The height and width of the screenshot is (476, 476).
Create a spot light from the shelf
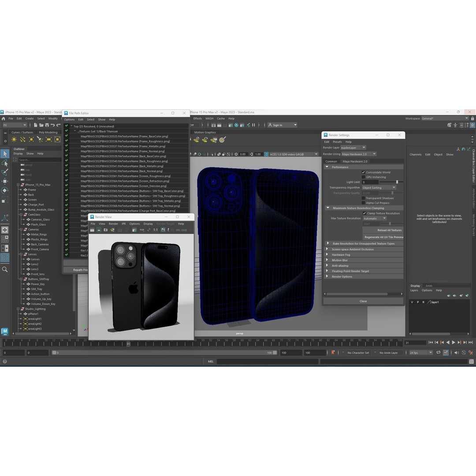(40, 139)
